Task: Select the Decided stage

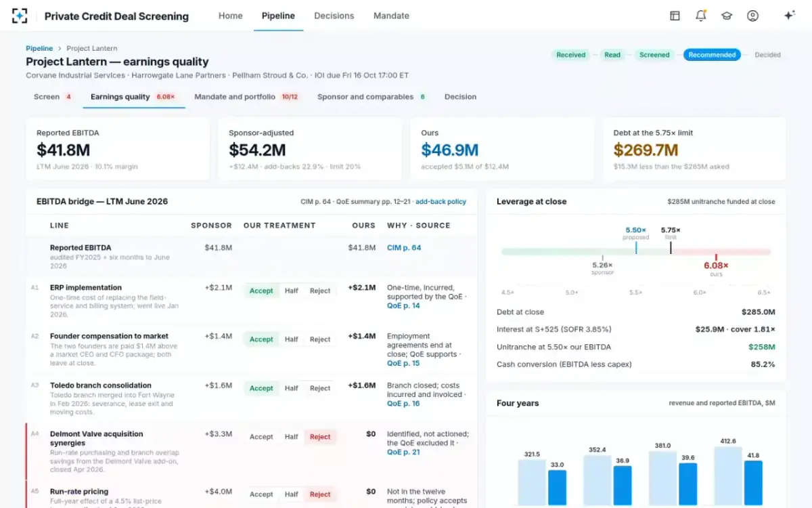Action: click(767, 55)
